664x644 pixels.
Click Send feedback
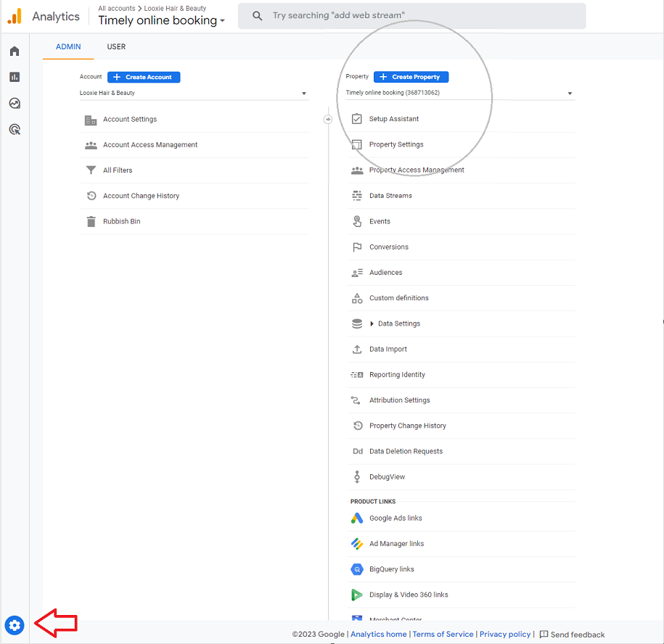click(572, 635)
